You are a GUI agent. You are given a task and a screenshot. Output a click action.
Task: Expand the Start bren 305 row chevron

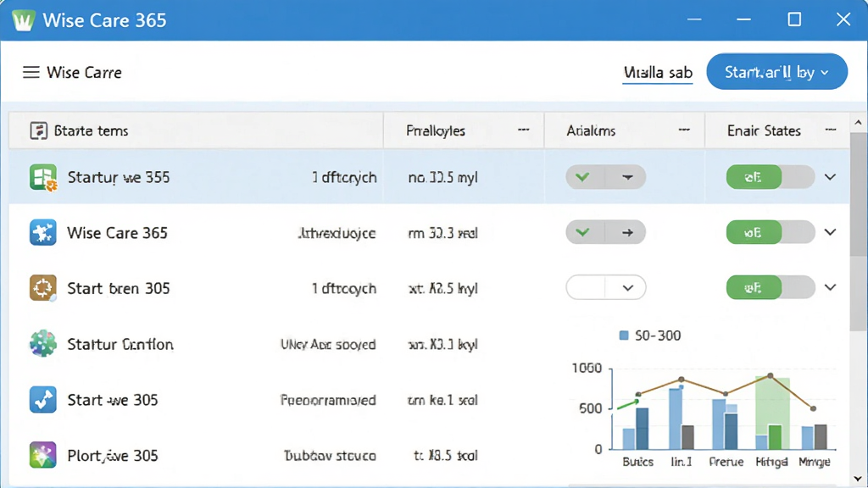click(830, 288)
